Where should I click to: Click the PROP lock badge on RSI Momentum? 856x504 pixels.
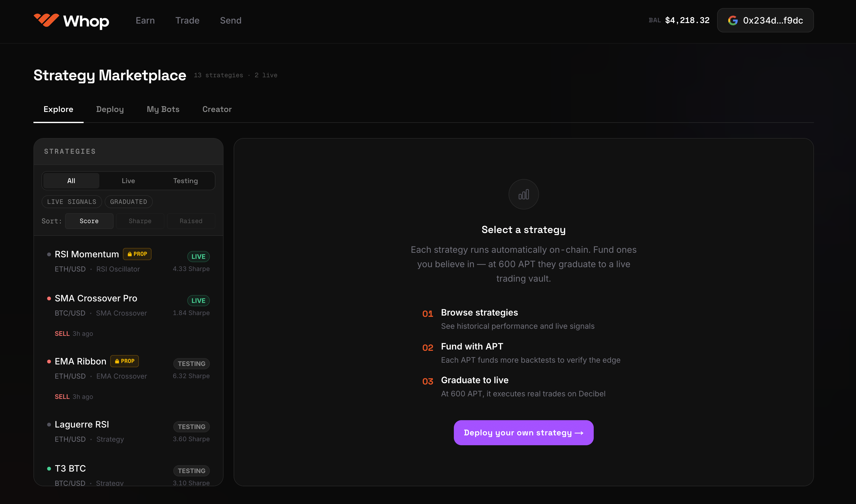point(137,254)
